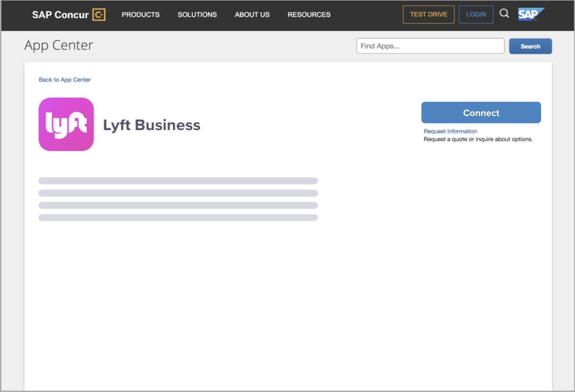Click the SAP logo in header
This screenshot has width=575, height=392.
point(531,14)
